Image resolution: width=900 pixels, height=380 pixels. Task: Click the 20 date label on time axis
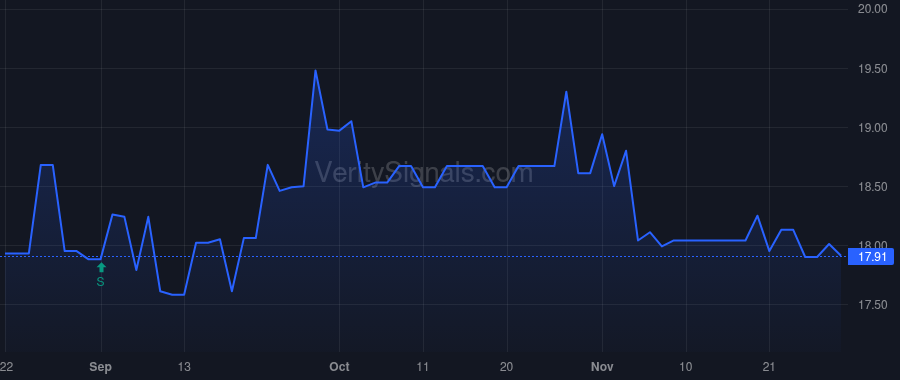(x=507, y=367)
